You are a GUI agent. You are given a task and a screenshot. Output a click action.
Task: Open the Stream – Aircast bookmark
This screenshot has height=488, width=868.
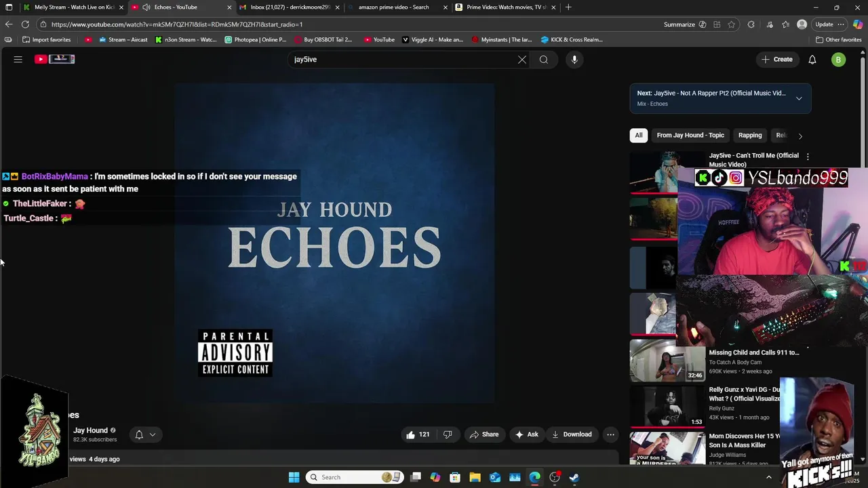point(123,39)
